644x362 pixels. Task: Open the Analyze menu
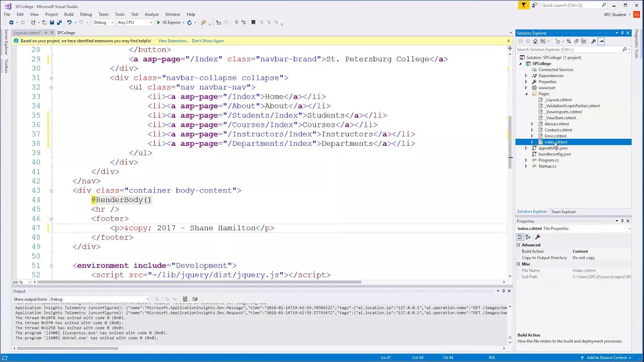(x=151, y=14)
